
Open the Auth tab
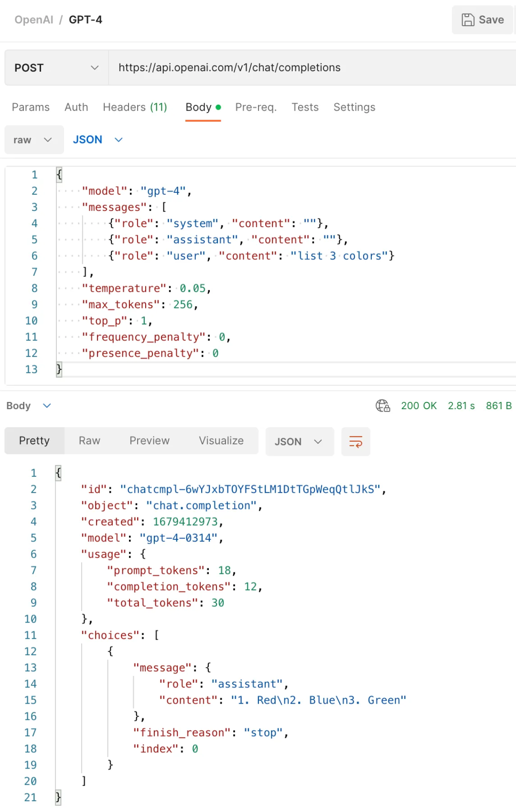[76, 107]
